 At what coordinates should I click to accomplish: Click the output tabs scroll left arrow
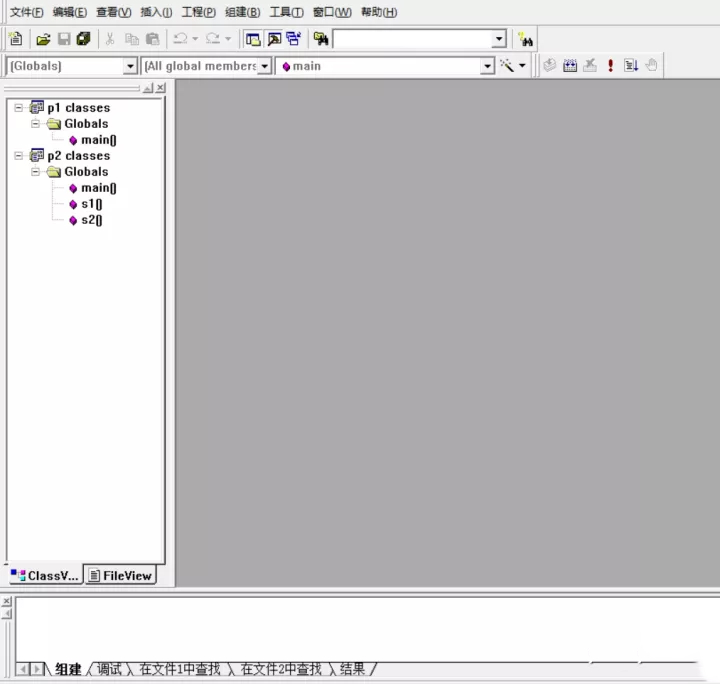[x=23, y=669]
